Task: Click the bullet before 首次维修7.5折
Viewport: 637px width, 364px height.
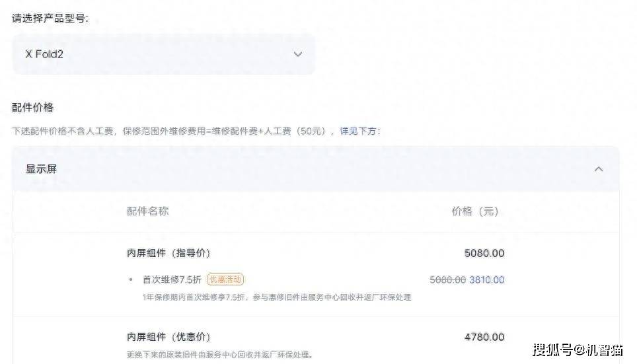Action: click(130, 279)
